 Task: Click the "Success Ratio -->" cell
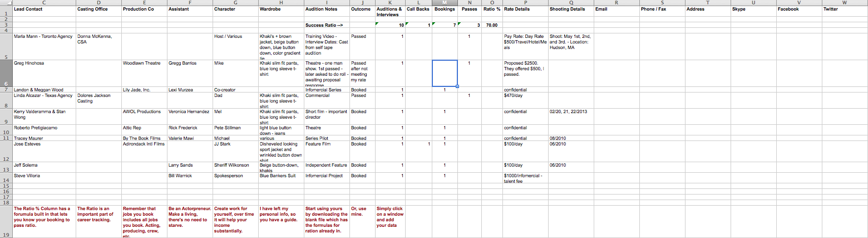click(x=327, y=25)
